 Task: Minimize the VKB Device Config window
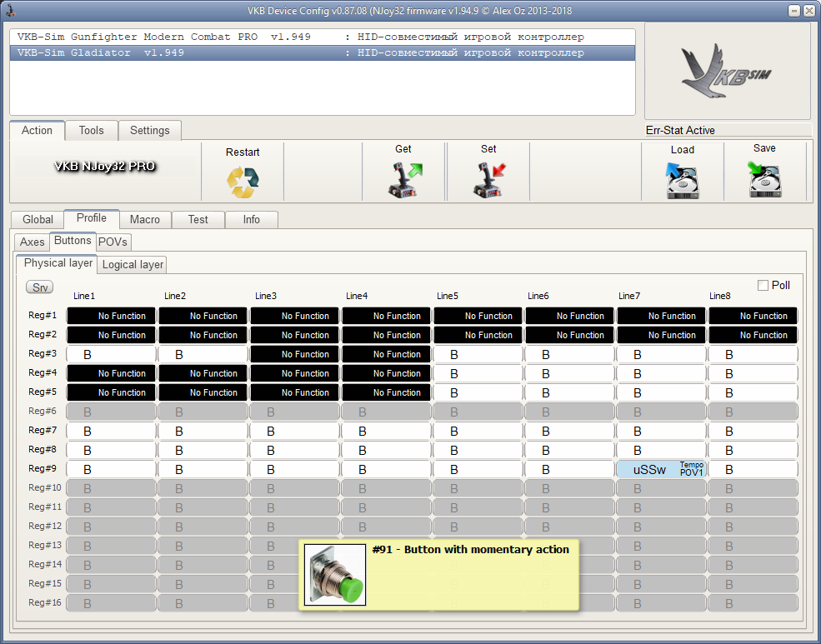(794, 11)
